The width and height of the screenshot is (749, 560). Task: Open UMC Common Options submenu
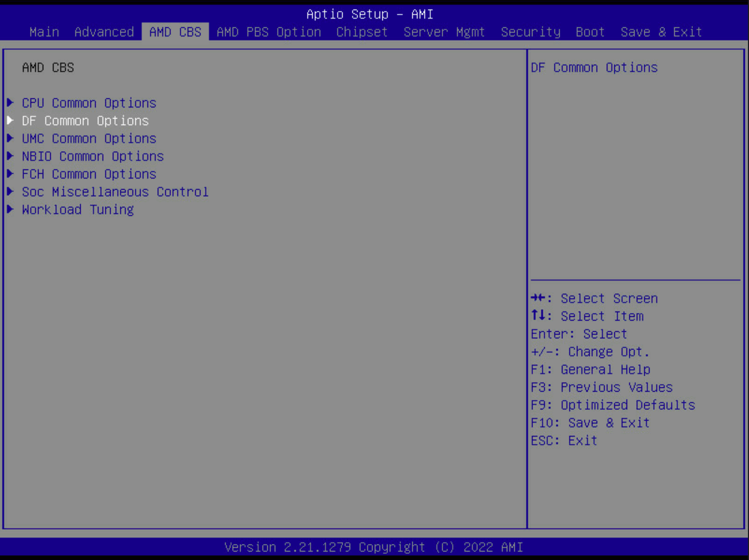point(89,138)
